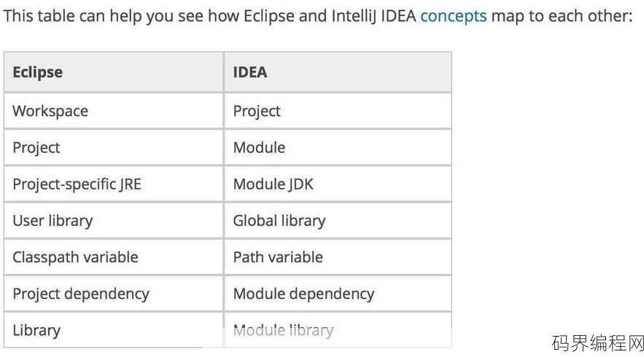Screen dimensions: 644x357
Task: Click the Project dependency cell
Action: click(114, 294)
